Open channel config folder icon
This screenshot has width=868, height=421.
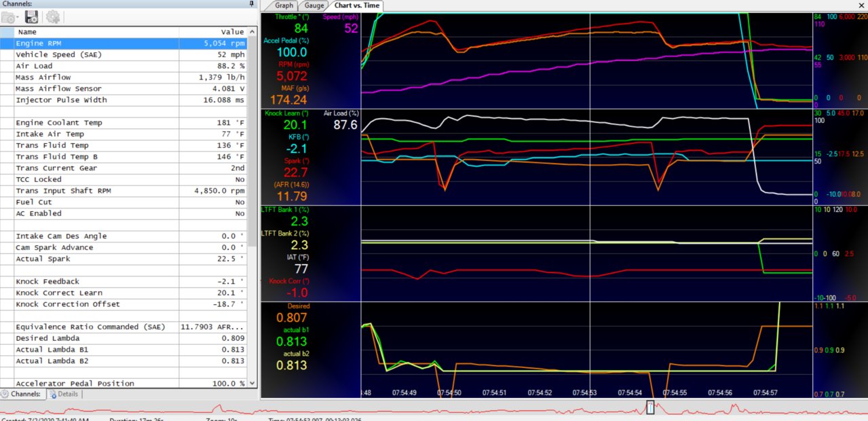[7, 17]
